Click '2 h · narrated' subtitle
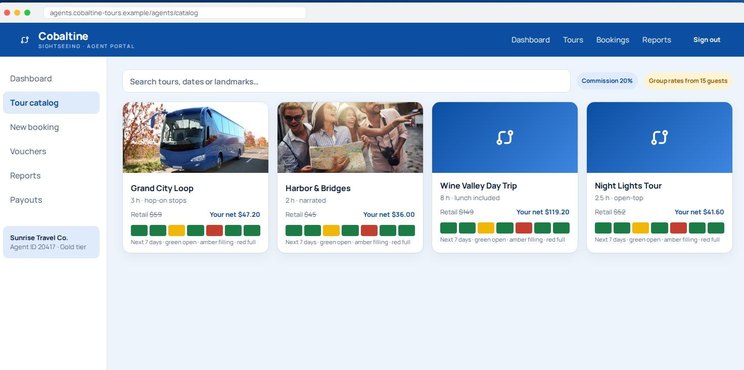The height and width of the screenshot is (370, 744). pos(306,200)
